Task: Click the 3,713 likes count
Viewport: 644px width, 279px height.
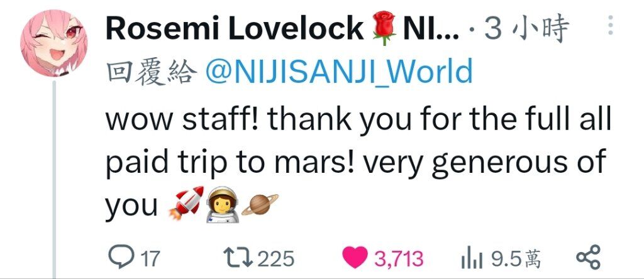Action: (x=398, y=259)
